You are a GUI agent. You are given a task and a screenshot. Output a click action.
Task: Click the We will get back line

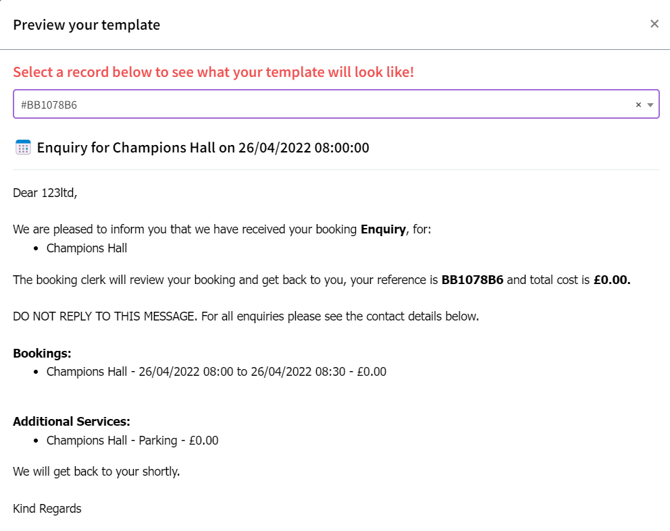pos(97,471)
